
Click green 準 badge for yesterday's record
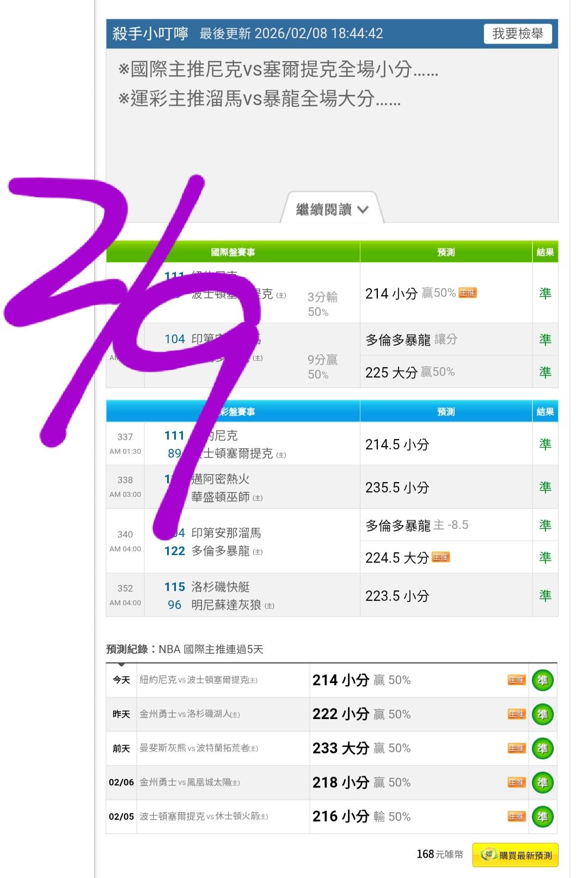(x=542, y=714)
